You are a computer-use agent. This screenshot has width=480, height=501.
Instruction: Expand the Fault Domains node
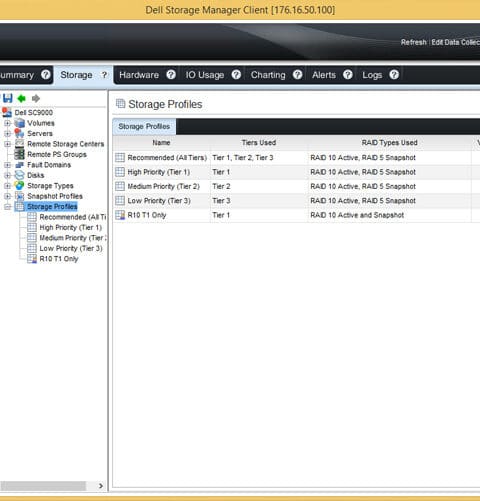pos(7,165)
